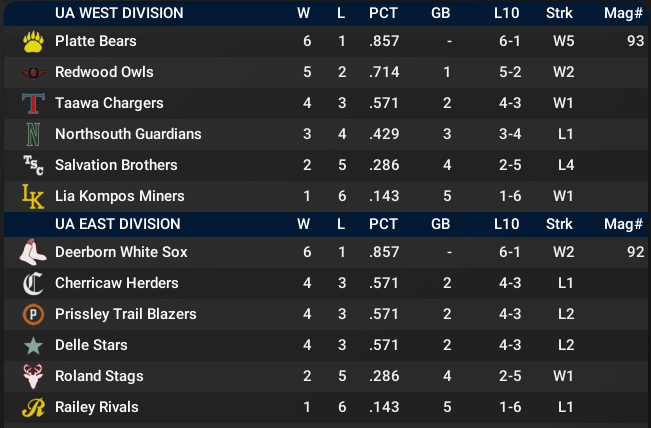Sort West Division by PCT column
The height and width of the screenshot is (428, 651).
click(383, 13)
